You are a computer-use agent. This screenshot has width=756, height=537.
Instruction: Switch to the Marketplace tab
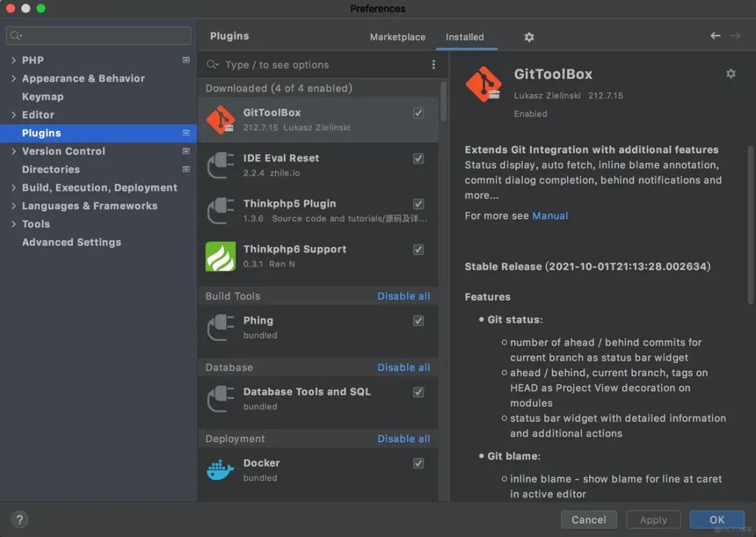(398, 37)
